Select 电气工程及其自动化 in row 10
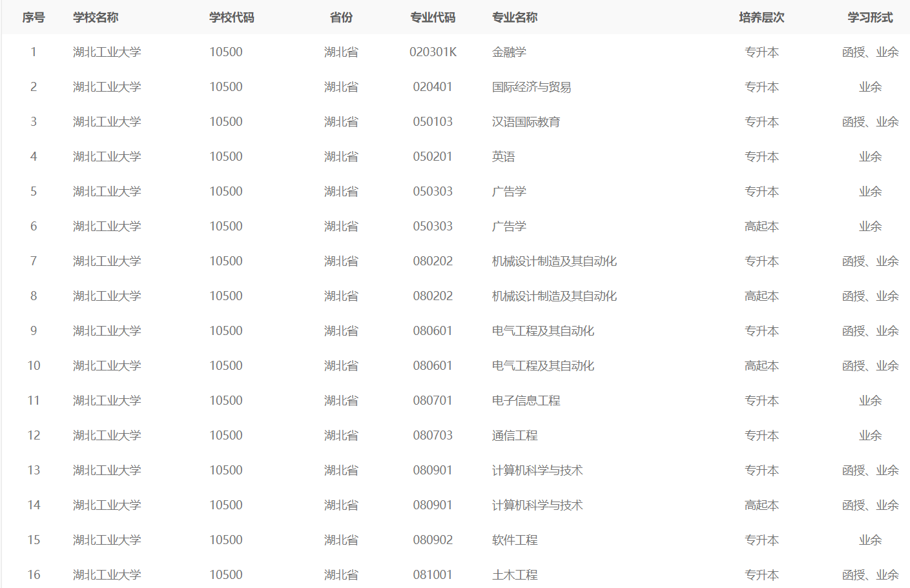 (x=543, y=366)
